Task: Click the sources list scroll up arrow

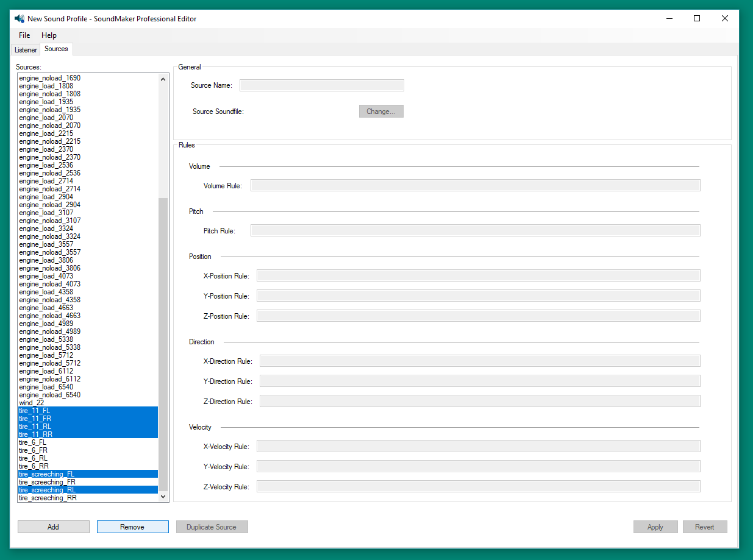Action: pos(163,79)
